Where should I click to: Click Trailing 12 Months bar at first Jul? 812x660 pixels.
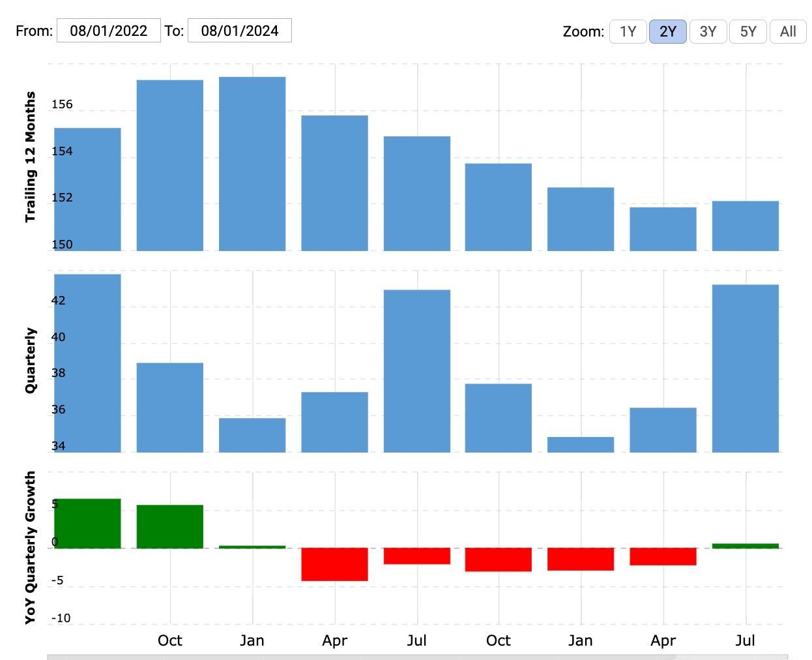pyautogui.click(x=417, y=193)
